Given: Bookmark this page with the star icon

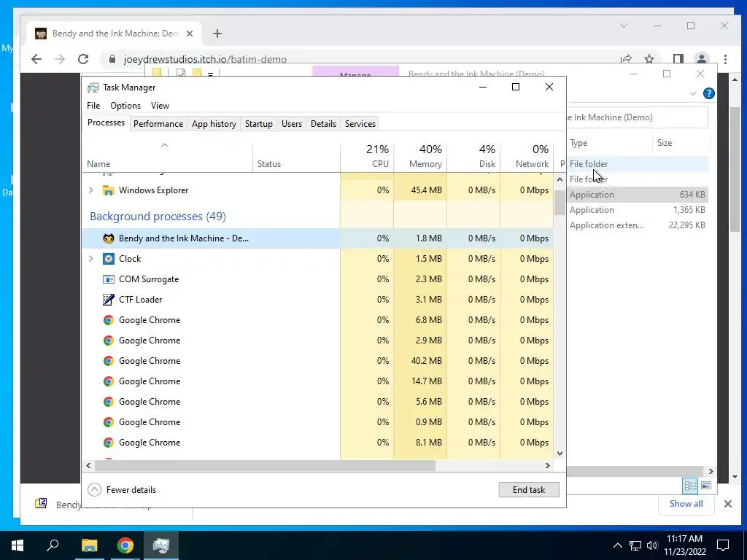Looking at the screenshot, I should click(649, 59).
